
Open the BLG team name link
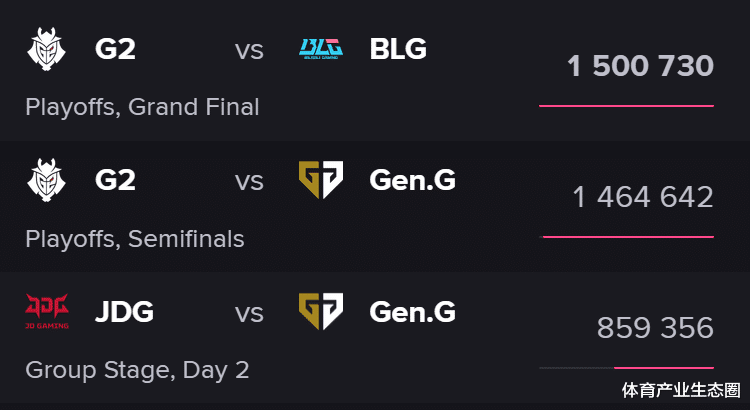point(398,48)
